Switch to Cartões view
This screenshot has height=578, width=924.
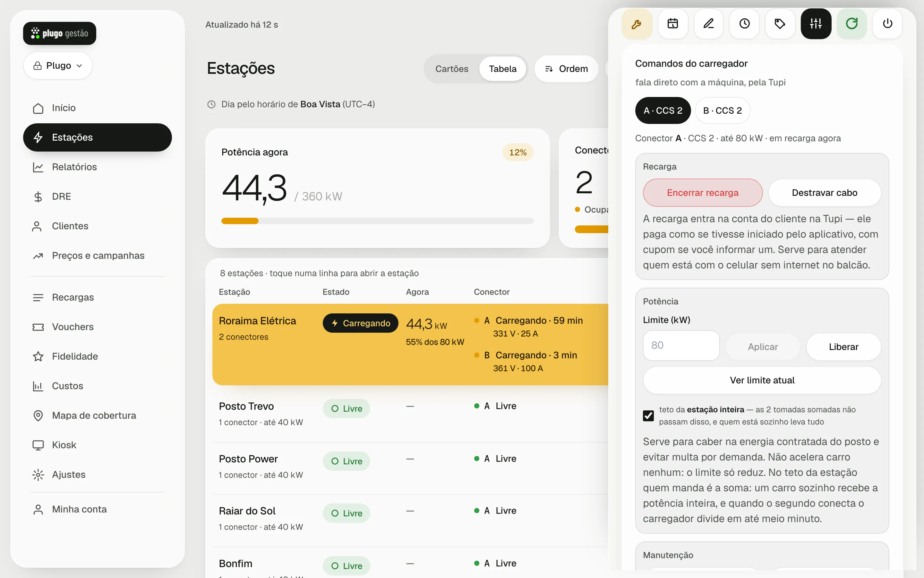tap(452, 69)
